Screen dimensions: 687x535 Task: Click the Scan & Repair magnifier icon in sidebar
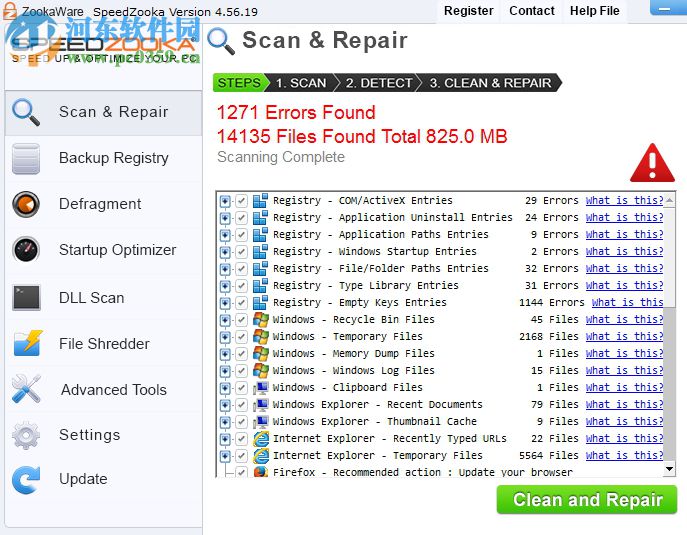click(26, 112)
